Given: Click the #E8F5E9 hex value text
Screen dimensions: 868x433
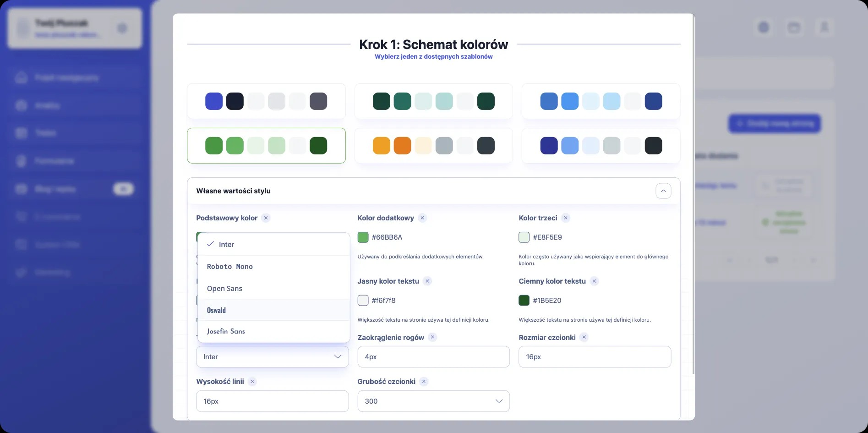Looking at the screenshot, I should 547,237.
